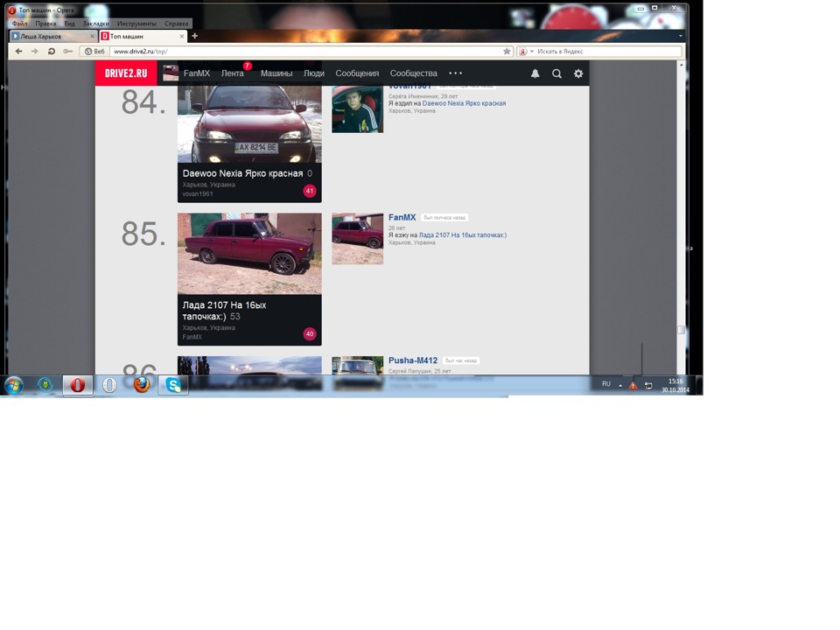Open the FanMX profile nav link

[x=197, y=73]
